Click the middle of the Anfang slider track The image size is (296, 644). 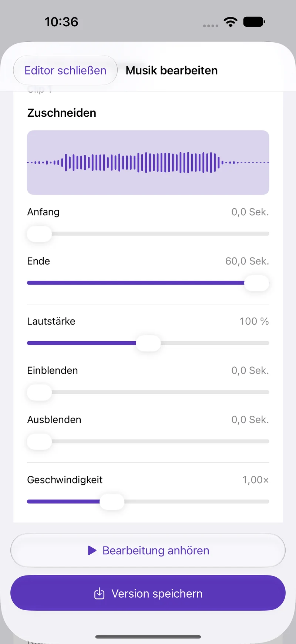click(148, 234)
